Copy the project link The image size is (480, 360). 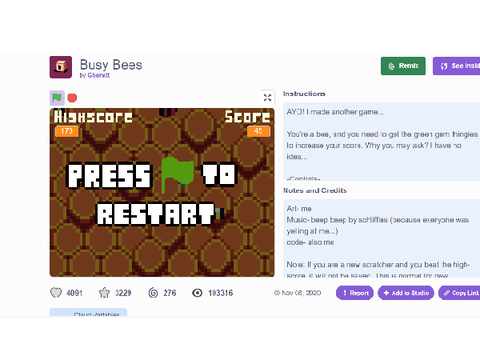(459, 293)
